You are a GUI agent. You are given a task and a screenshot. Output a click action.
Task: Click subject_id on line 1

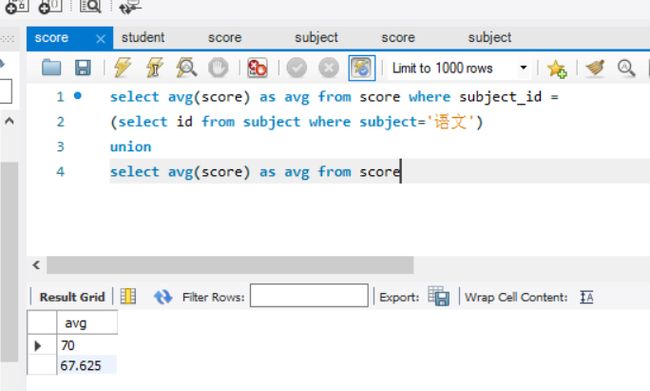[x=500, y=97]
